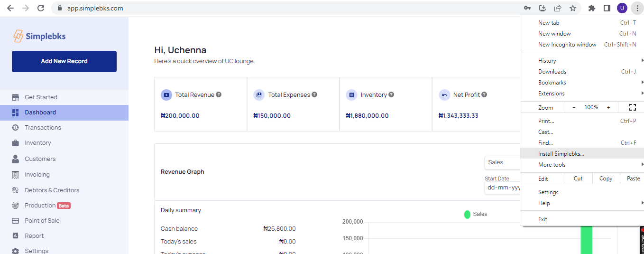Click the Customers person icon
The width and height of the screenshot is (644, 254).
15,159
